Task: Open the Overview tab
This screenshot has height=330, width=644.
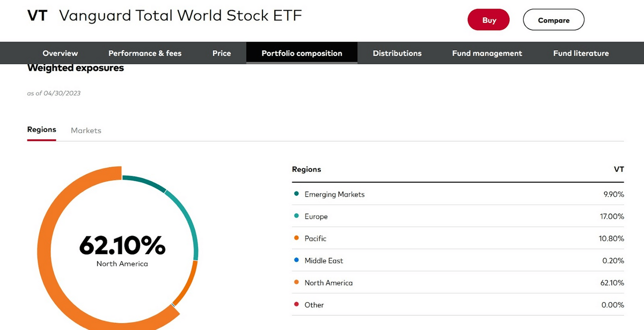Action: point(60,53)
